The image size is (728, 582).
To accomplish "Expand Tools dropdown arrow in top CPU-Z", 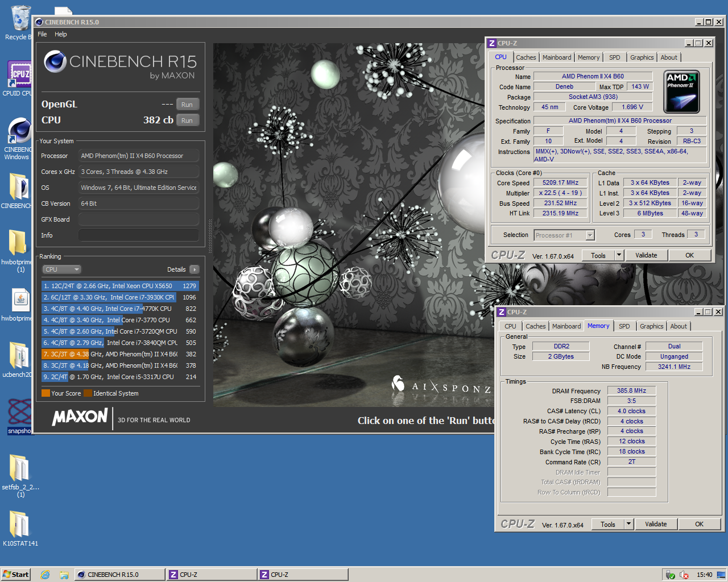I will [x=619, y=256].
